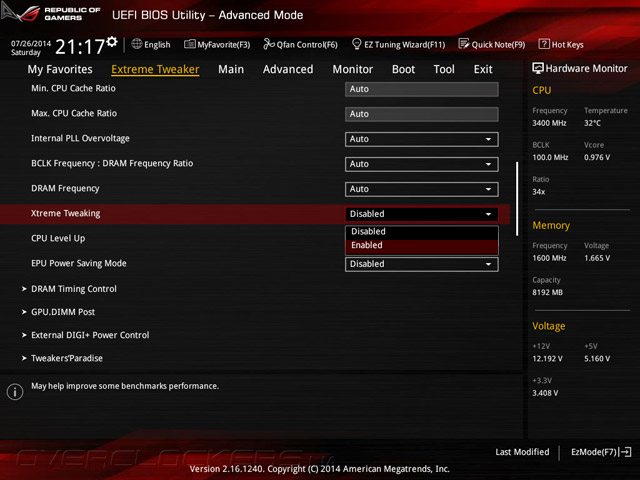
Task: Switch to the Exit tab
Action: 483,69
